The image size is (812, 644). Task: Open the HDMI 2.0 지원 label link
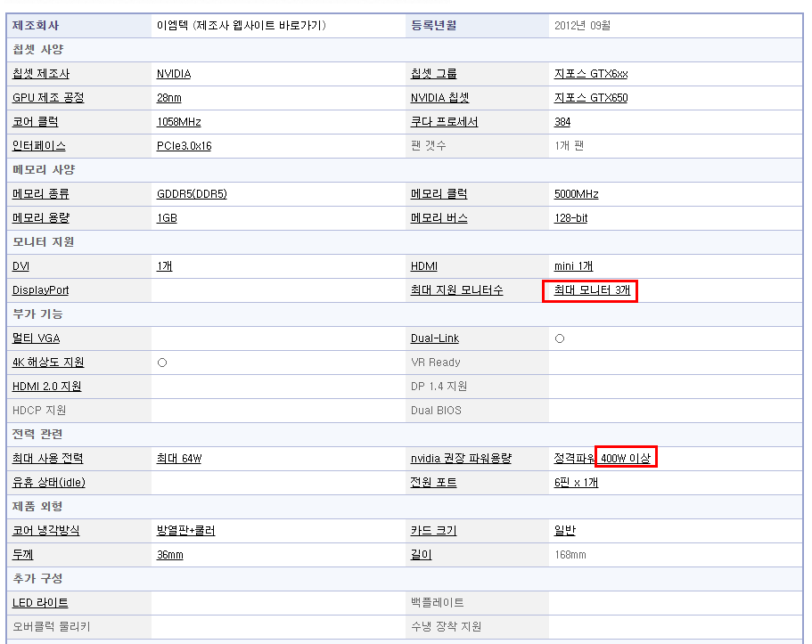pyautogui.click(x=46, y=387)
